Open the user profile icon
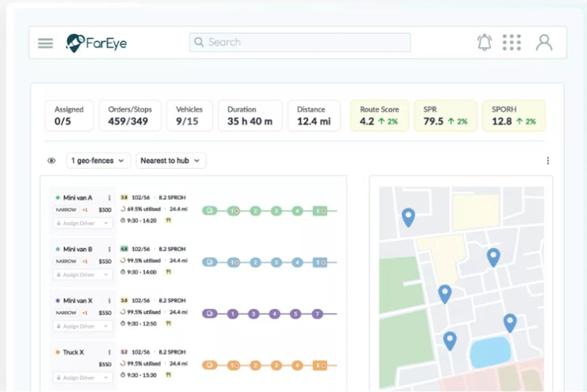Image resolution: width=587 pixels, height=392 pixels. click(x=544, y=43)
